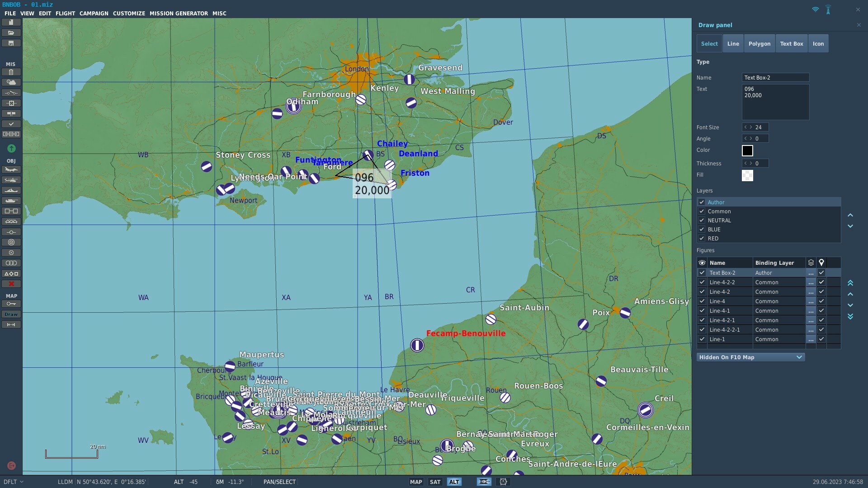Select the bridge-shaped icon tool
The height and width of the screenshot is (488, 868).
pyautogui.click(x=11, y=222)
